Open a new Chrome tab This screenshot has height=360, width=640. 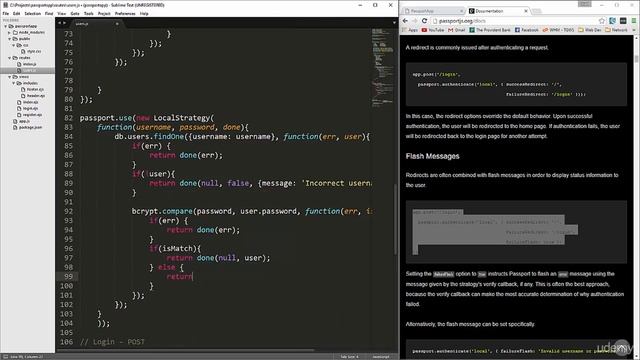537,11
